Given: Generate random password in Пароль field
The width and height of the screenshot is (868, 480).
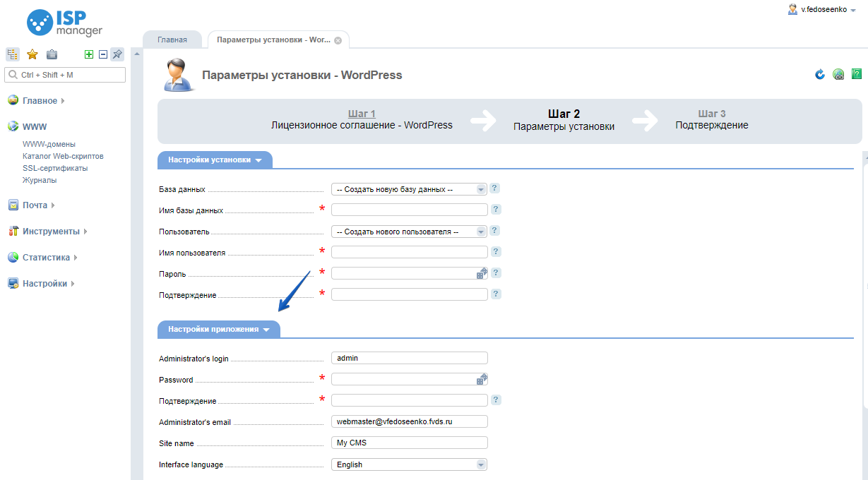Looking at the screenshot, I should (482, 273).
